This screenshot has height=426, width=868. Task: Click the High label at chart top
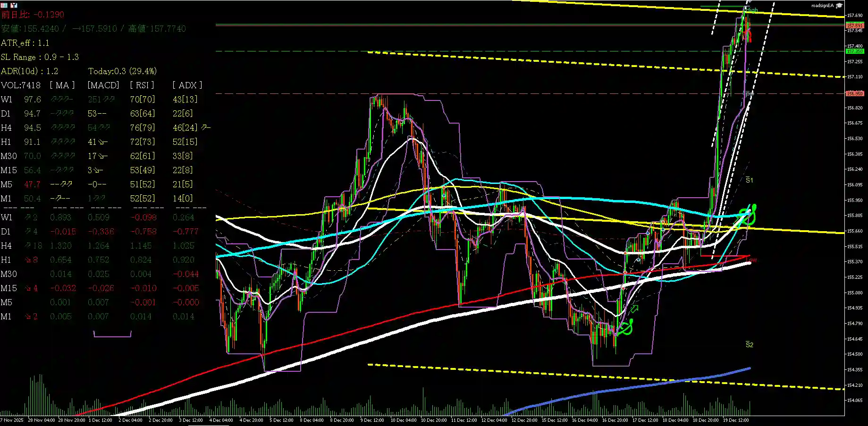[751, 10]
